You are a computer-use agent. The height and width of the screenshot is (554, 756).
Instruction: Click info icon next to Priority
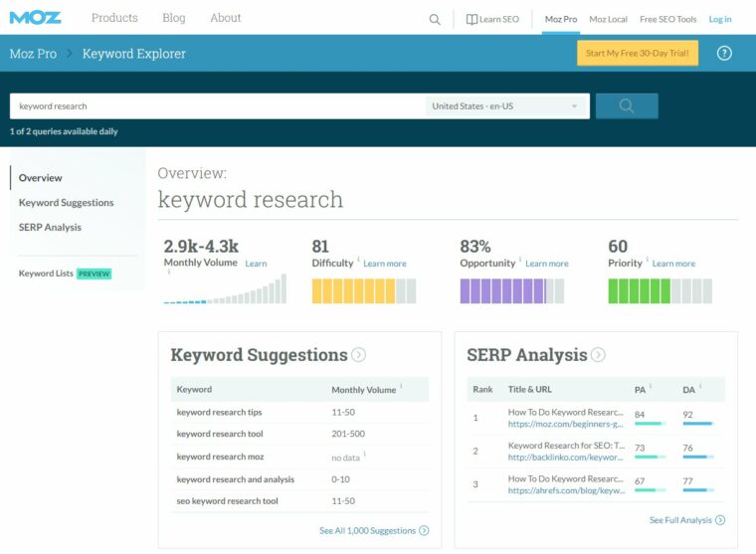[x=647, y=259]
